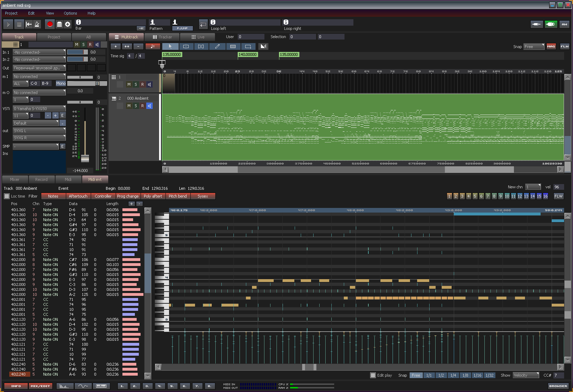This screenshot has height=392, width=573.
Task: Click the arrow button beside the Bar field
Action: [x=141, y=28]
